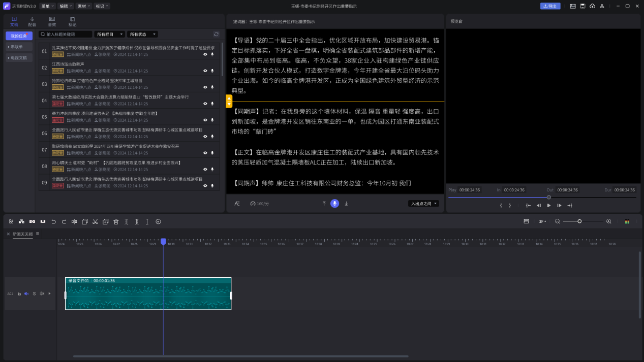Set the mark-out point button
This screenshot has width=644, height=362.
tap(510, 206)
